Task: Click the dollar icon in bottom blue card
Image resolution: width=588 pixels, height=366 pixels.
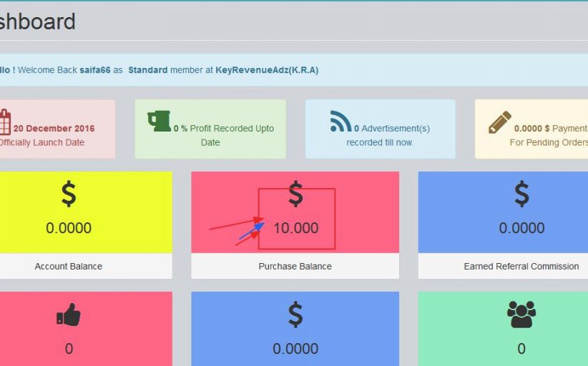Action: point(295,315)
